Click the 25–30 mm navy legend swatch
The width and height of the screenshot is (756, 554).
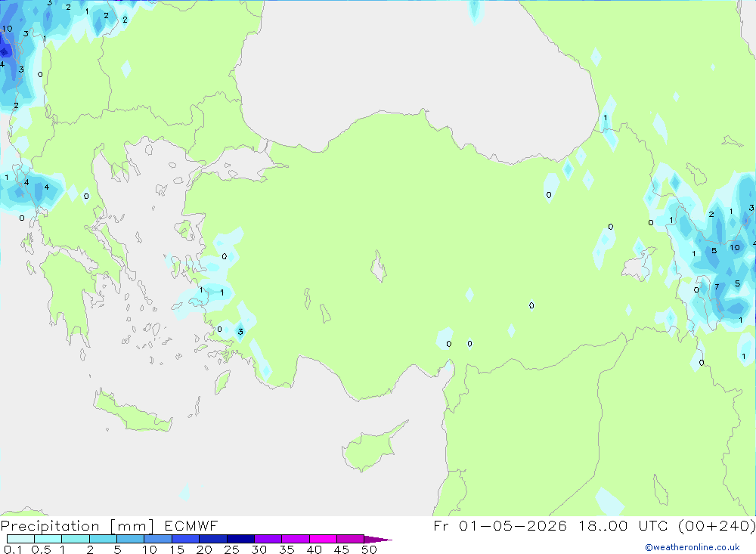click(x=240, y=539)
